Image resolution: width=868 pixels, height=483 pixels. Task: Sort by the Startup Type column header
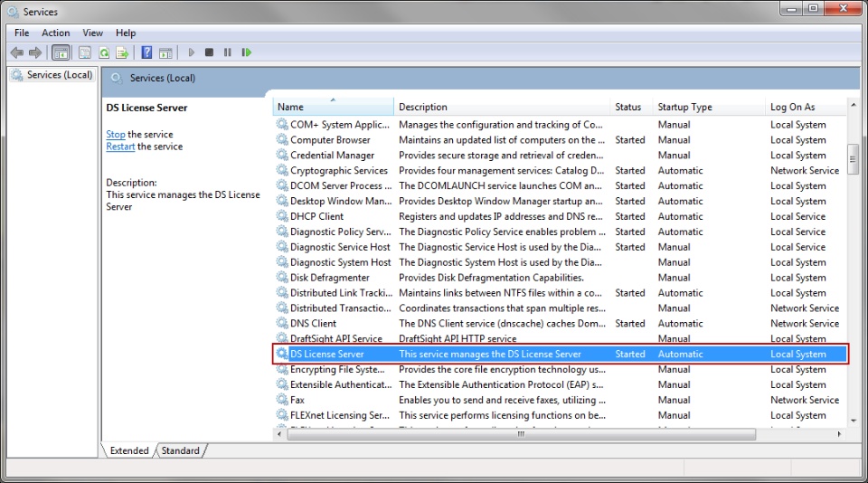pos(711,107)
